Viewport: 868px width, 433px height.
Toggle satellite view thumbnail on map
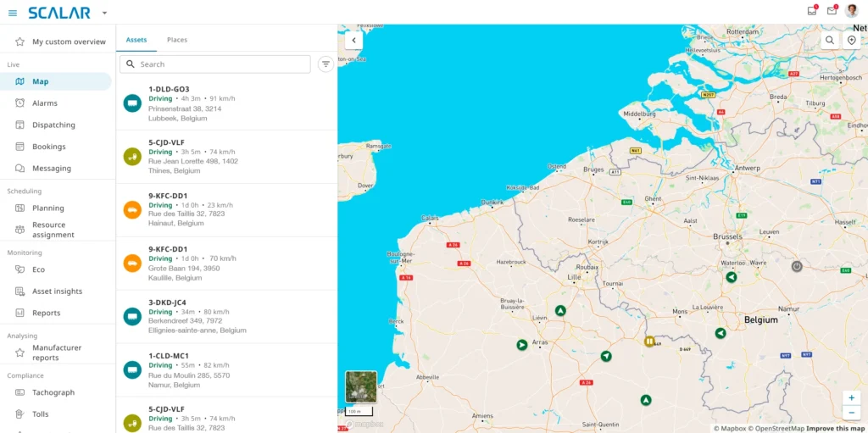click(x=361, y=386)
